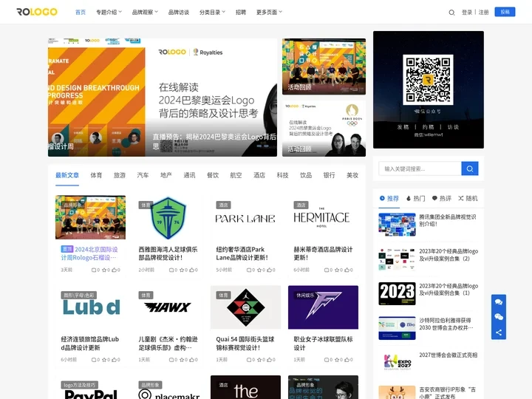Select the 餐饮 category tab
This screenshot has height=399, width=532.
213,175
